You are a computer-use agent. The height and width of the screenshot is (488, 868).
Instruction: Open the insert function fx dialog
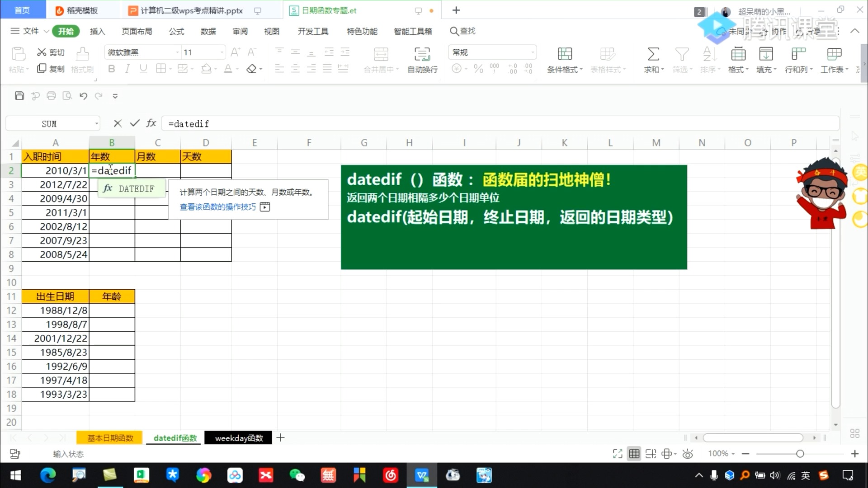151,123
